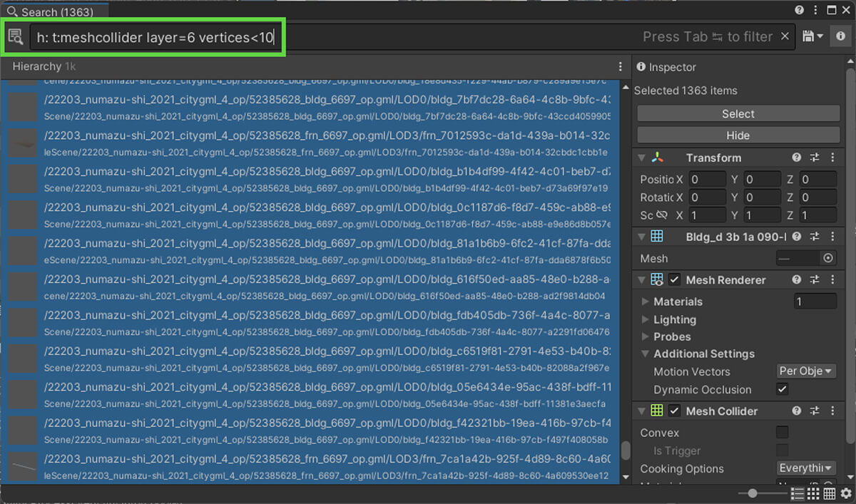856x504 pixels.
Task: Open Transform component help icon
Action: [797, 158]
